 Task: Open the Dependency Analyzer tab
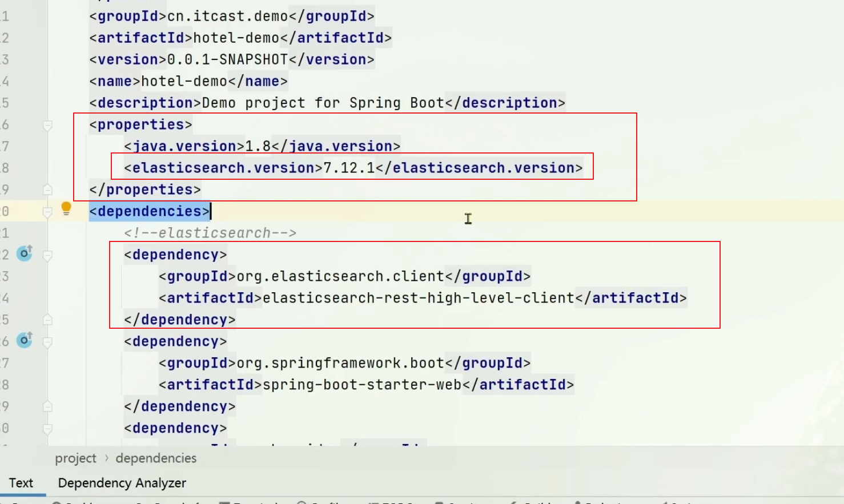click(x=122, y=483)
